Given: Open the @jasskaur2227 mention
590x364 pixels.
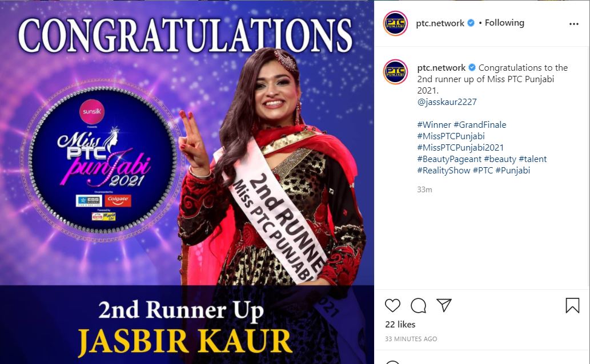Looking at the screenshot, I should click(x=447, y=102).
